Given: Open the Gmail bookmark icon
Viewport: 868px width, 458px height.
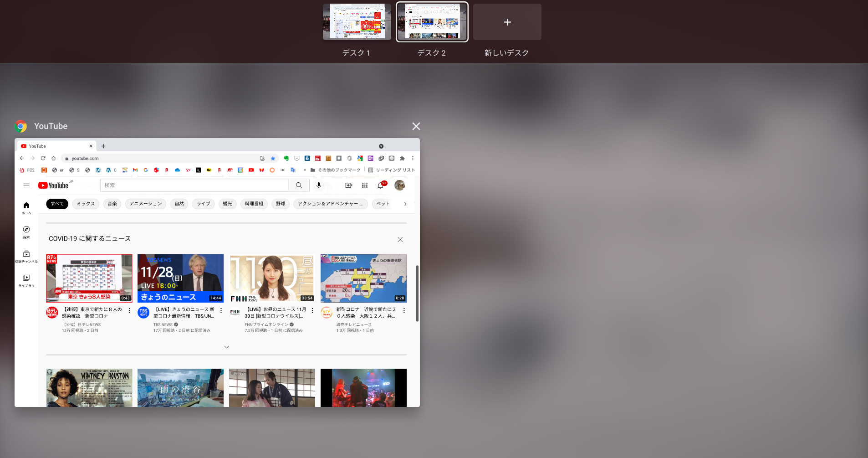Looking at the screenshot, I should [135, 170].
